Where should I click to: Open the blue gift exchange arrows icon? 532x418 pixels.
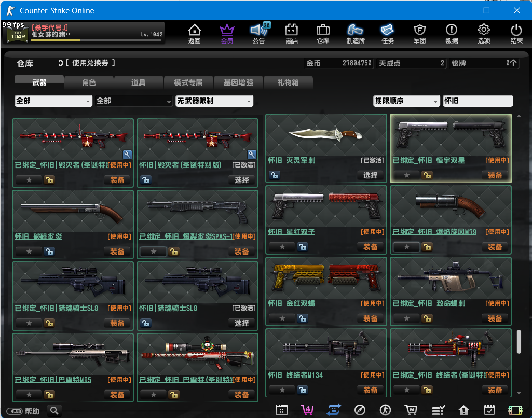334,410
